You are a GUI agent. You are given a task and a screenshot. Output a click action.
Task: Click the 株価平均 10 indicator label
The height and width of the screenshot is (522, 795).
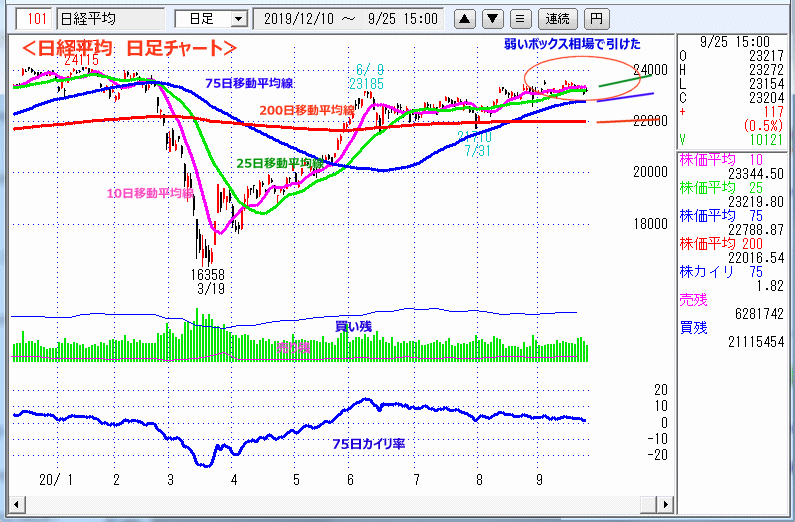coord(720,160)
